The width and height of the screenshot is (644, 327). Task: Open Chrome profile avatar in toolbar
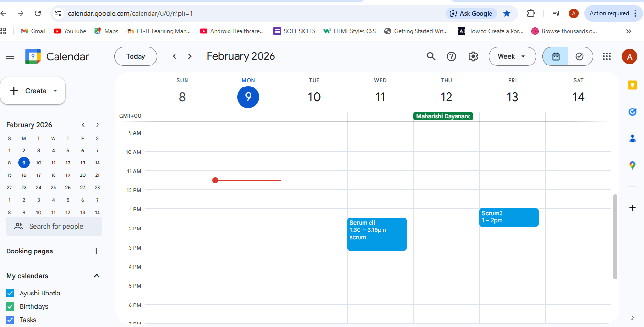click(x=574, y=13)
